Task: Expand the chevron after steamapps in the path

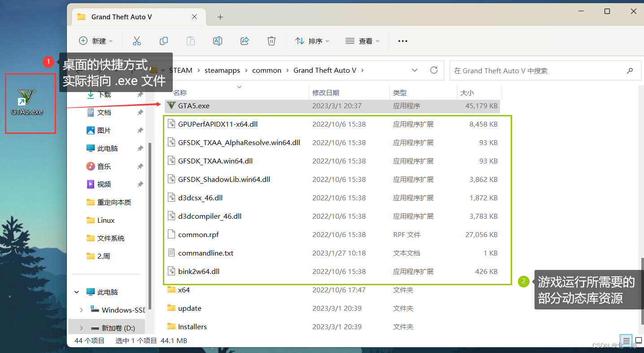Action: click(246, 71)
